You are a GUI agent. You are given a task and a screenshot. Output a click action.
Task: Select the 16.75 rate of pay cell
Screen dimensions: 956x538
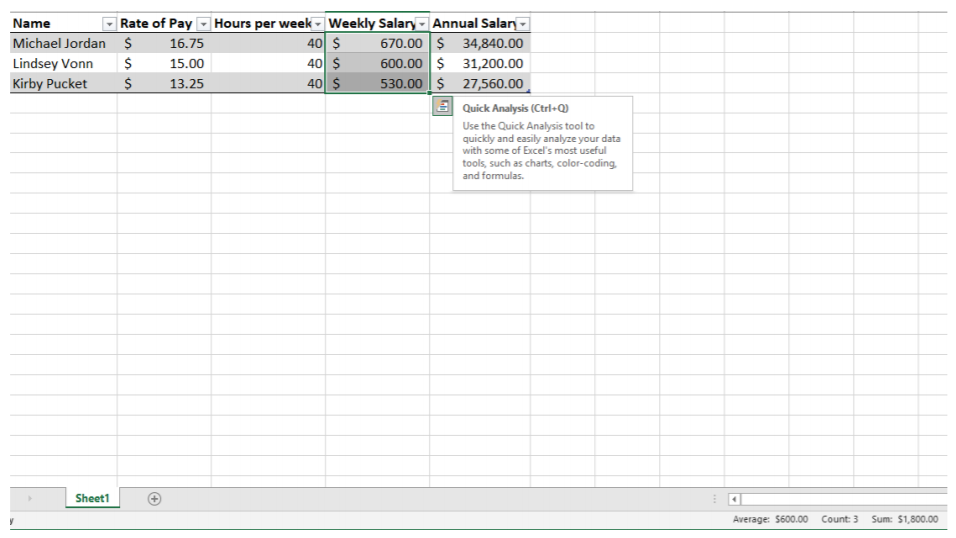click(164, 43)
